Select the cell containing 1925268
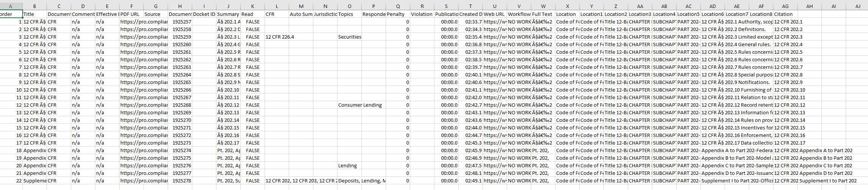 180,105
